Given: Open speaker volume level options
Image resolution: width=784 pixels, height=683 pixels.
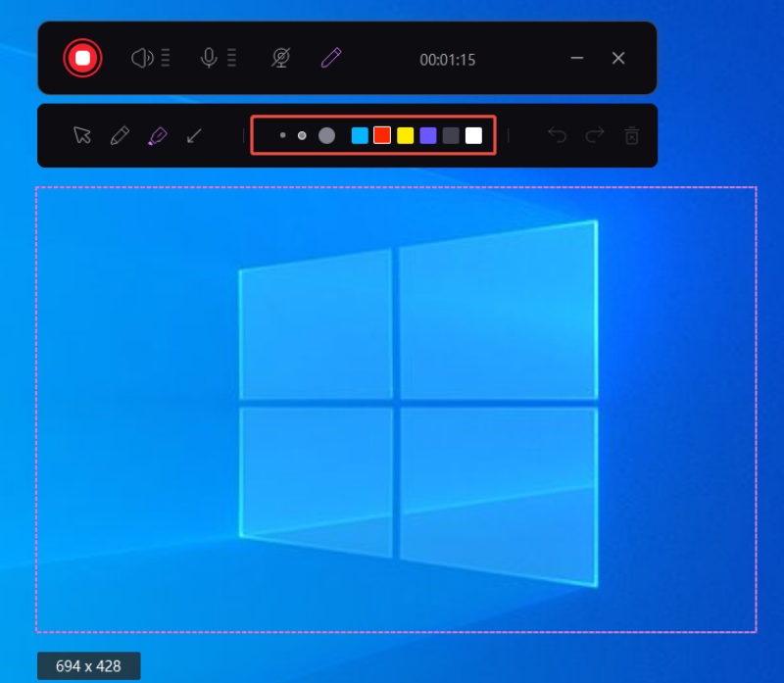Looking at the screenshot, I should point(166,59).
